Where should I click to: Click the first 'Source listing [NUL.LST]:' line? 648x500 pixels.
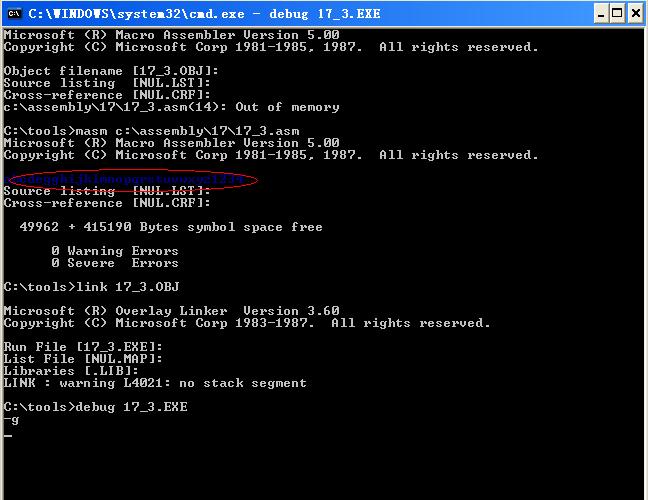click(x=107, y=83)
